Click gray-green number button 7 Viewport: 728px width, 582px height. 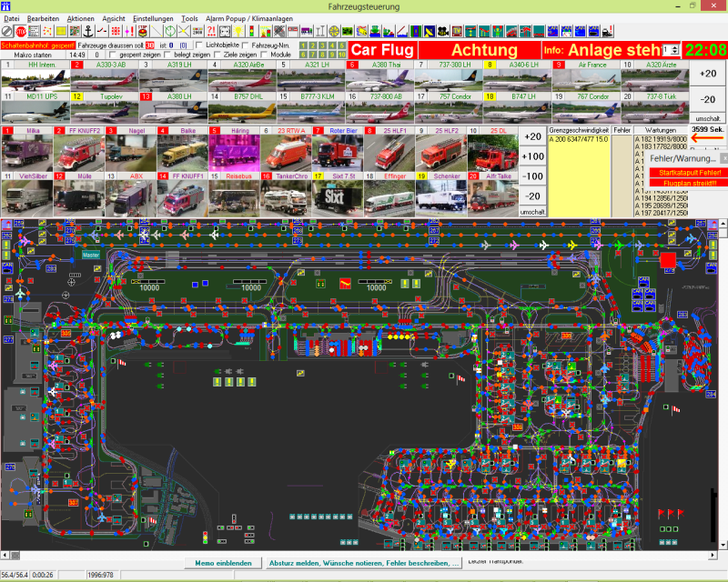(312, 55)
